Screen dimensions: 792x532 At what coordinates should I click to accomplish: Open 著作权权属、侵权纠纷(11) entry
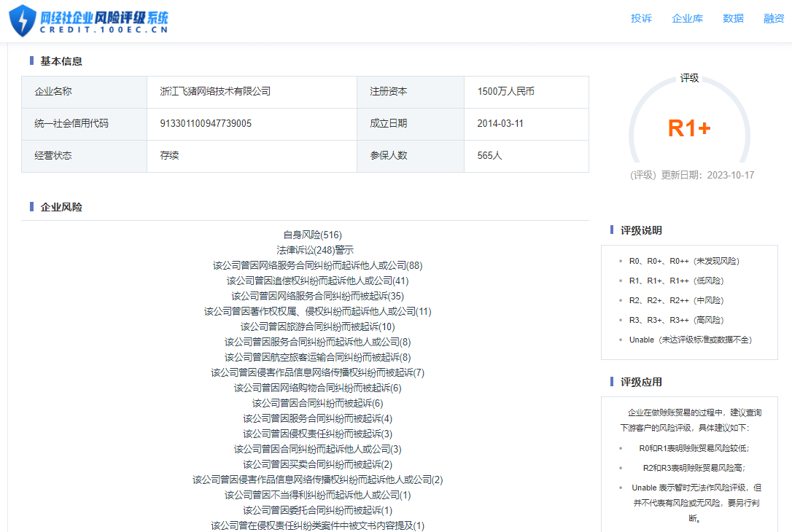tap(317, 311)
